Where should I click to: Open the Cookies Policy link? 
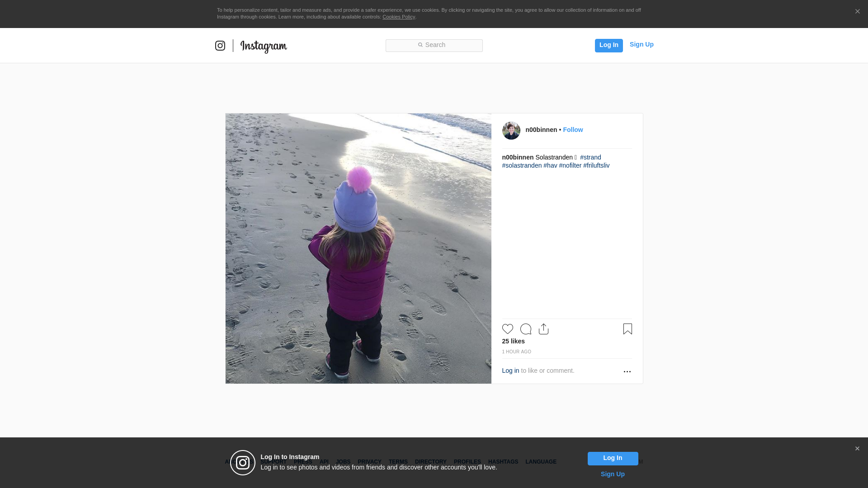[399, 17]
